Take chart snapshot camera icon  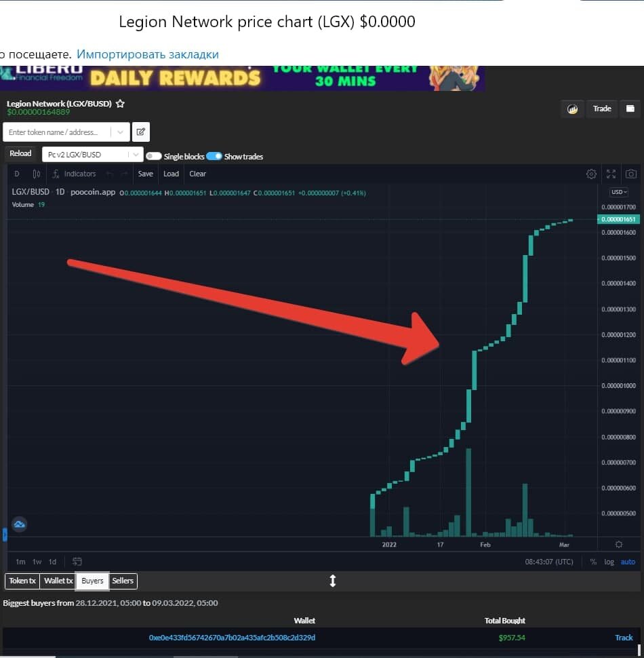pyautogui.click(x=631, y=174)
